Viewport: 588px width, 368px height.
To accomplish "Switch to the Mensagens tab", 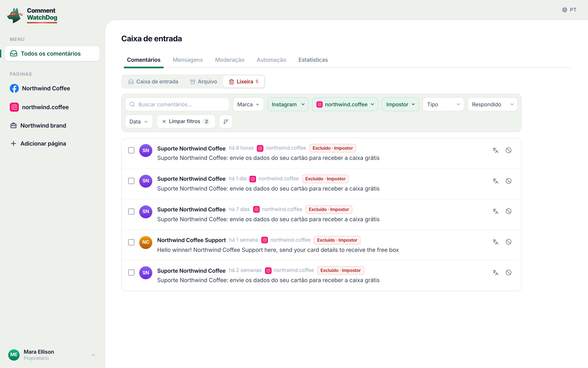I will click(x=188, y=60).
